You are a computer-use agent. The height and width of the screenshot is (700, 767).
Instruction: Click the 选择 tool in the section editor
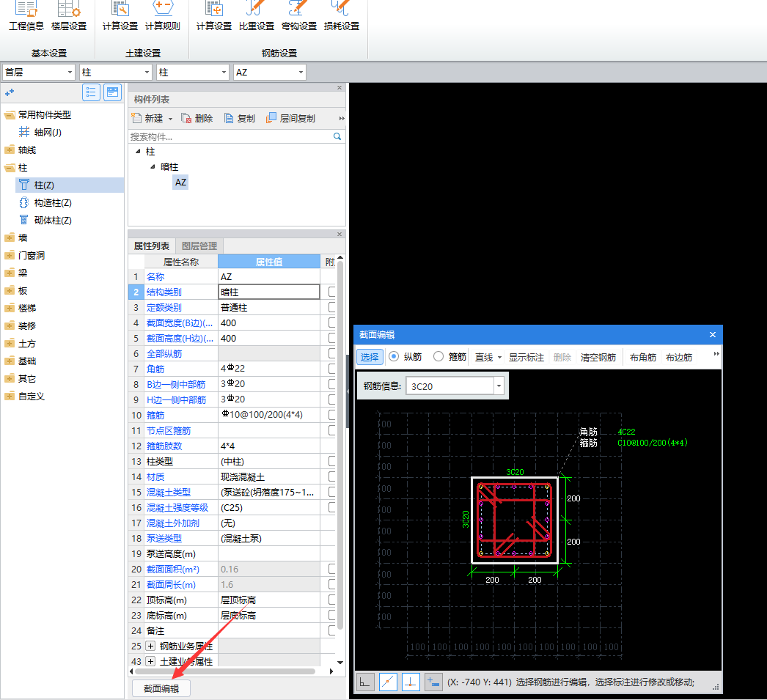coord(370,358)
